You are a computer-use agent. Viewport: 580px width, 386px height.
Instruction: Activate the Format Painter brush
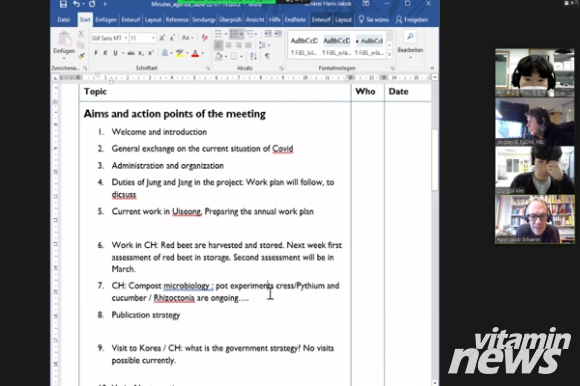point(81,56)
